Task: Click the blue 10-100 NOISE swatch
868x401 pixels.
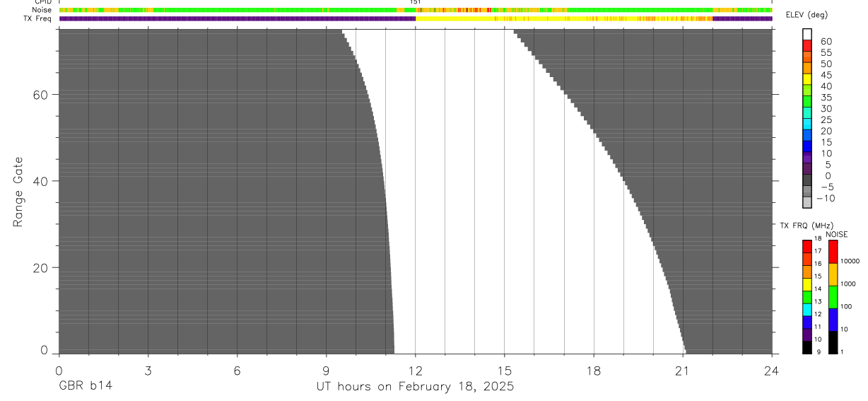Action: tap(833, 320)
